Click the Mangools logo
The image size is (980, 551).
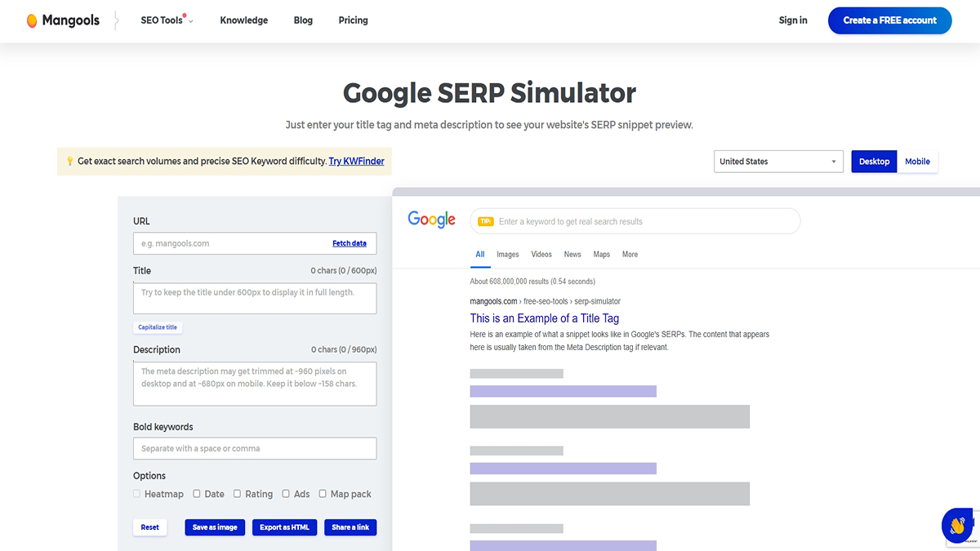pos(63,20)
